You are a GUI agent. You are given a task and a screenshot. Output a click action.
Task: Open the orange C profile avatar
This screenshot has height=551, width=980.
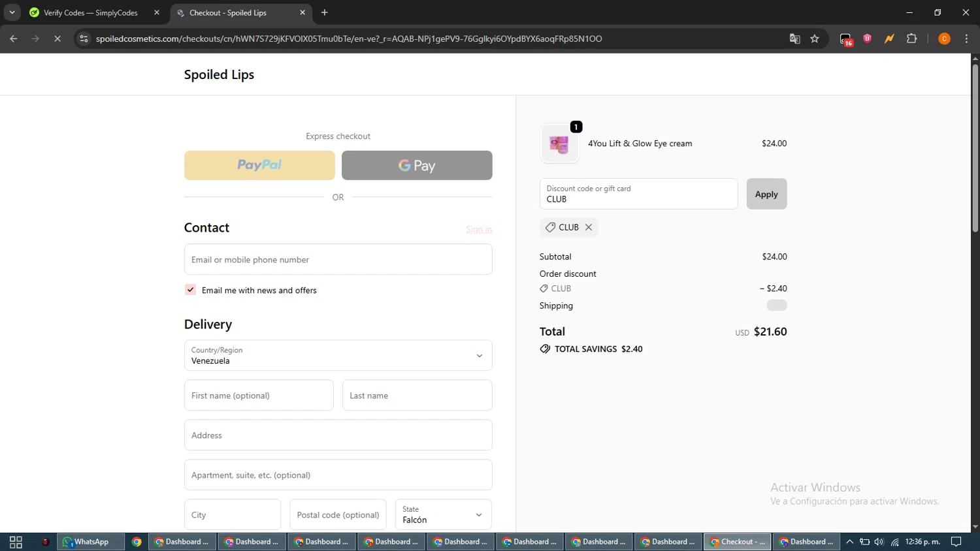pyautogui.click(x=944, y=39)
